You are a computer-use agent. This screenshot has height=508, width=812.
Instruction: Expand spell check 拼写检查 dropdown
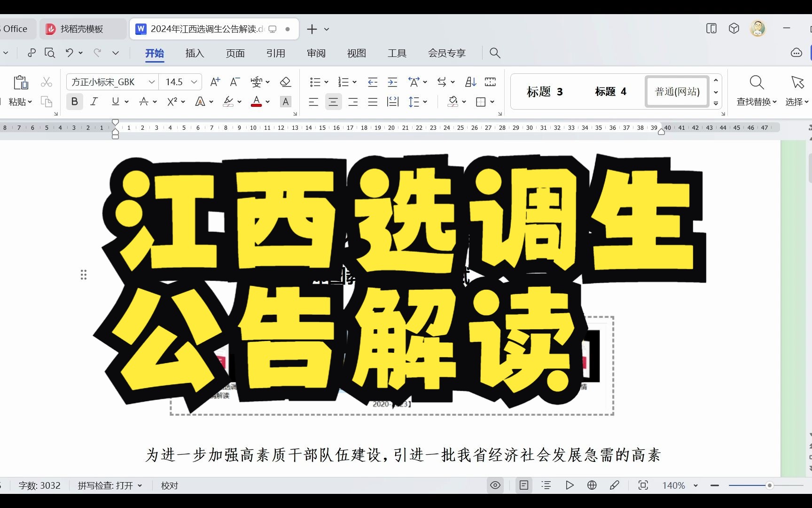[140, 485]
